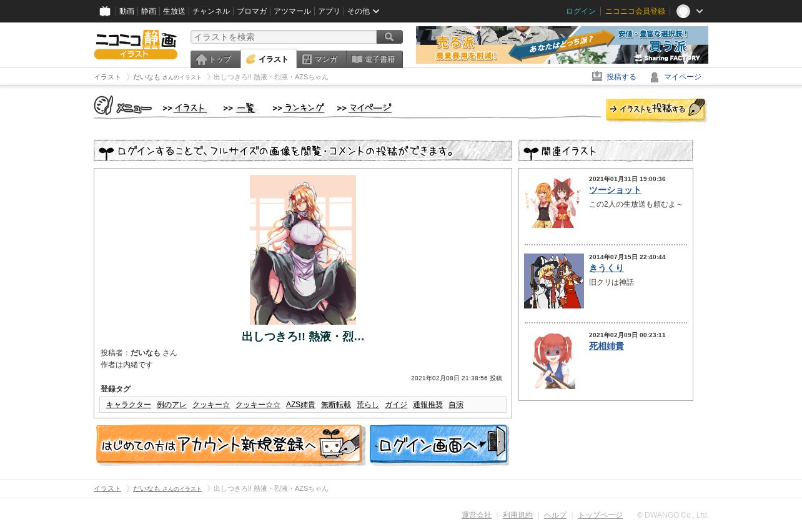Screen dimensions: 802x532
Task: Open 動画 in the top menu
Action: point(127,11)
